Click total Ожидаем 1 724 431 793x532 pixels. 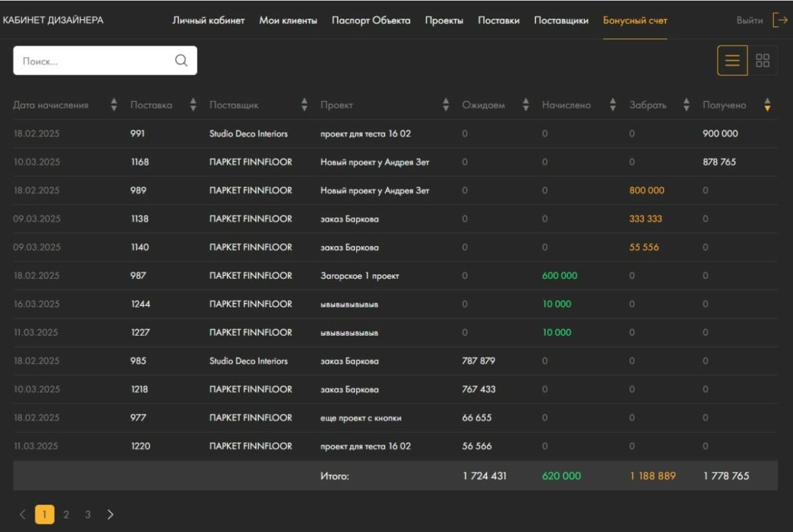(484, 476)
